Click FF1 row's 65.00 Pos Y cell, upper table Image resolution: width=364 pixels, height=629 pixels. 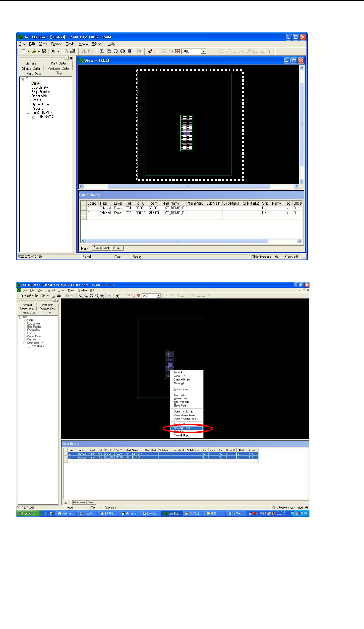click(x=154, y=208)
